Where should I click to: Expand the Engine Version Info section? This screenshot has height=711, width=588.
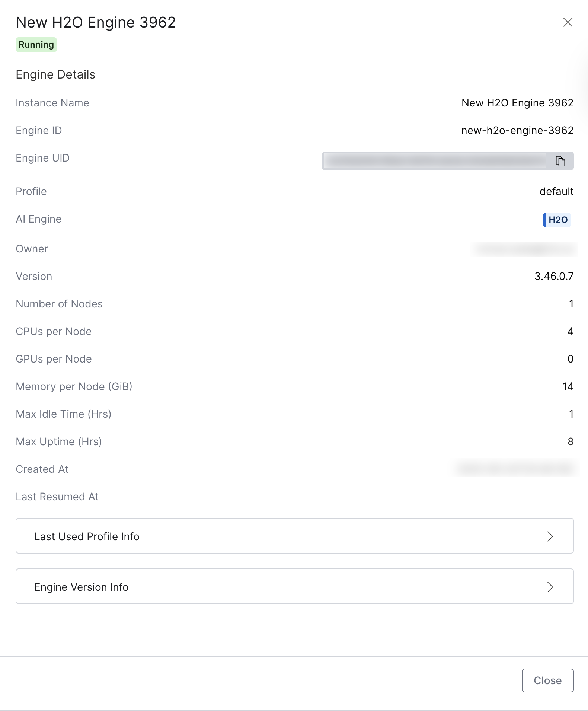294,587
